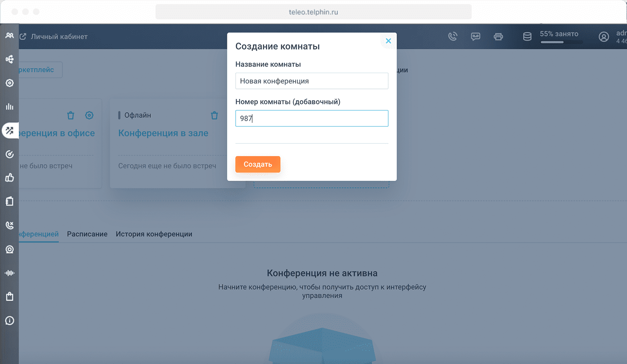Click the storage database icon in the header
This screenshot has height=364, width=627.
528,37
